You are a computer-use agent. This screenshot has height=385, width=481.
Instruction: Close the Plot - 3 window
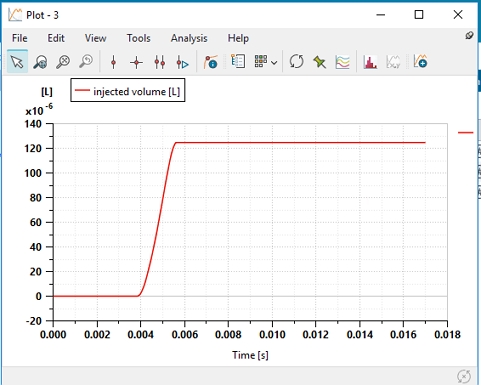458,15
